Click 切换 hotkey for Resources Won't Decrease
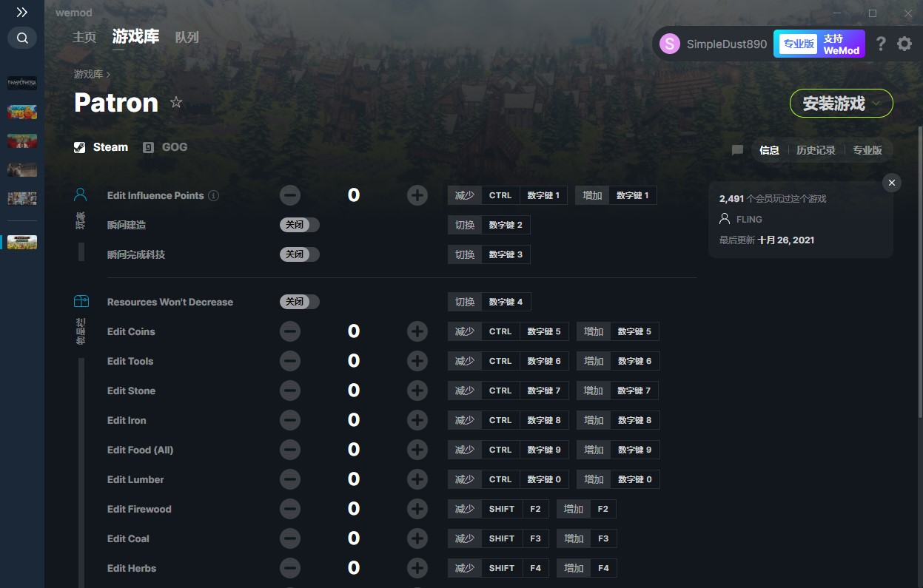 [489, 302]
